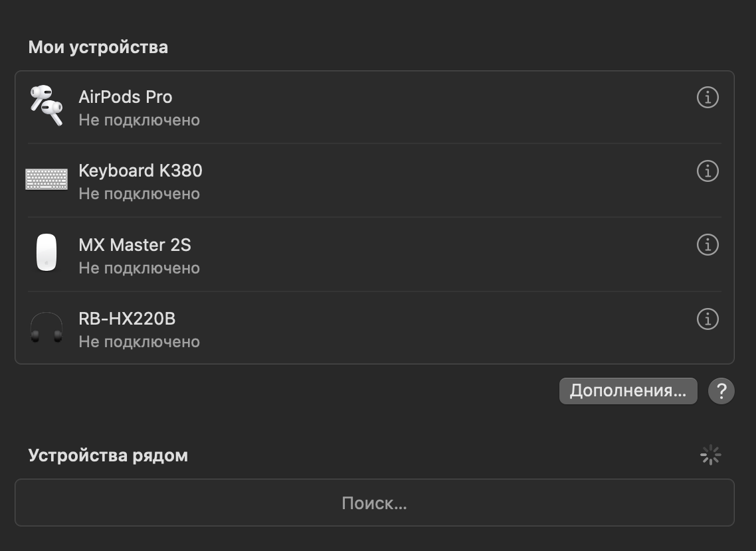Select the Keyboard K380 device name
This screenshot has width=756, height=551.
click(140, 171)
